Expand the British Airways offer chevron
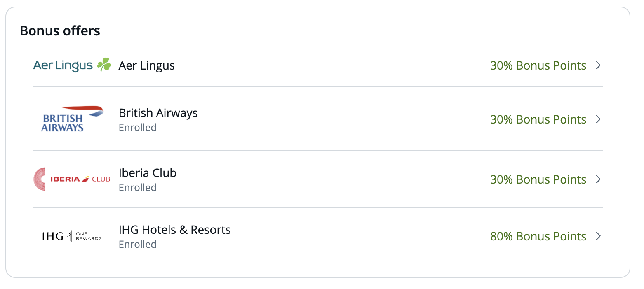 click(599, 119)
